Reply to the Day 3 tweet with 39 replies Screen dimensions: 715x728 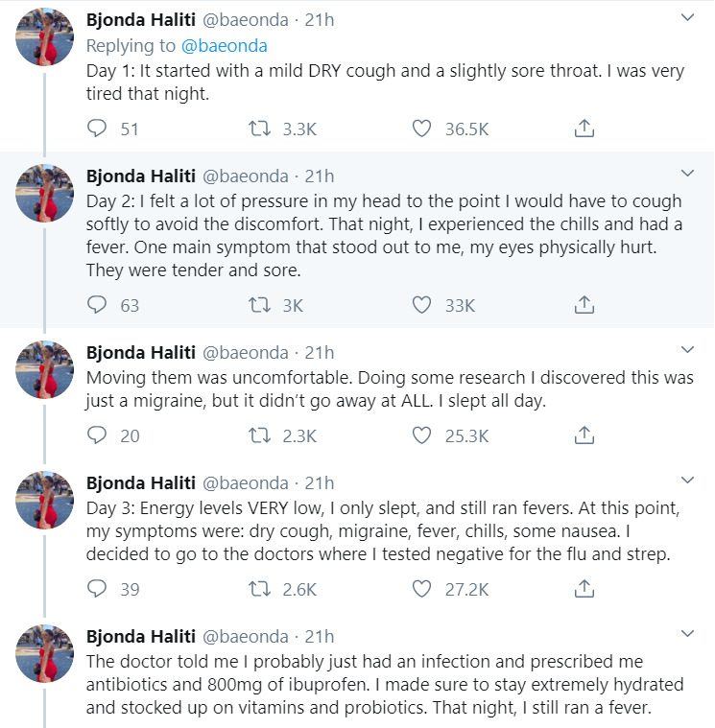97,588
